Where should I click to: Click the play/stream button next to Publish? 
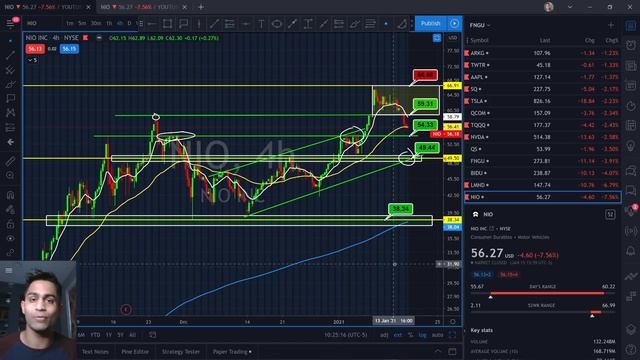click(x=454, y=23)
